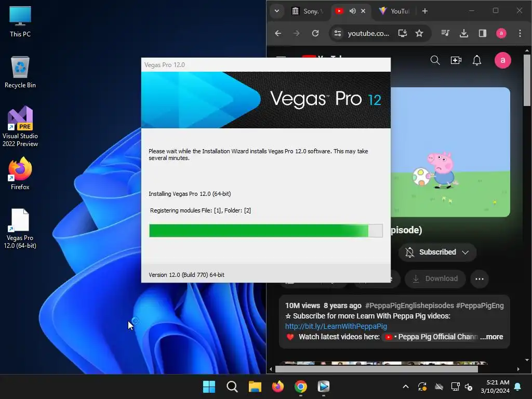Image resolution: width=532 pixels, height=399 pixels.
Task: Open the YouTube Create video button
Action: 456,60
